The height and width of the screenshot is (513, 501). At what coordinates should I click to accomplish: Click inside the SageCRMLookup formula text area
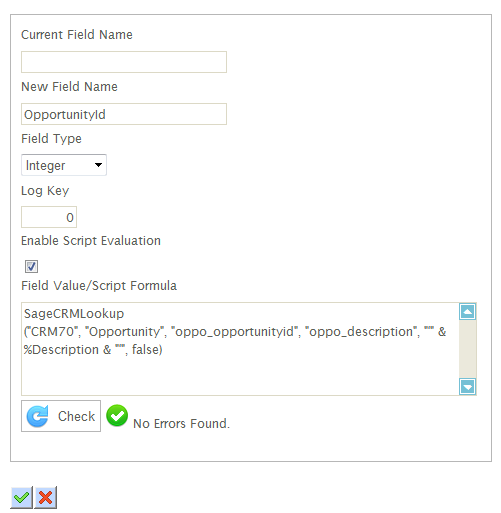click(x=240, y=349)
